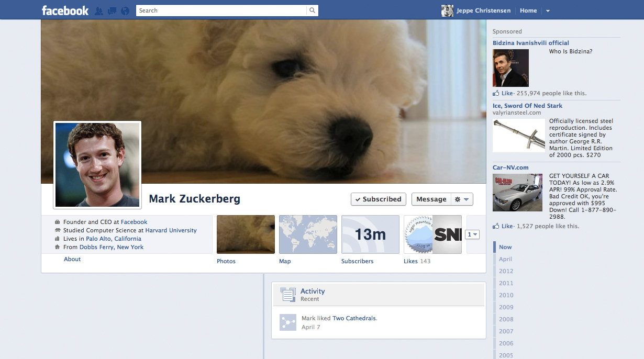Like the ad with 1,527 likes
Screen dimensions: 644x359
pos(503,226)
